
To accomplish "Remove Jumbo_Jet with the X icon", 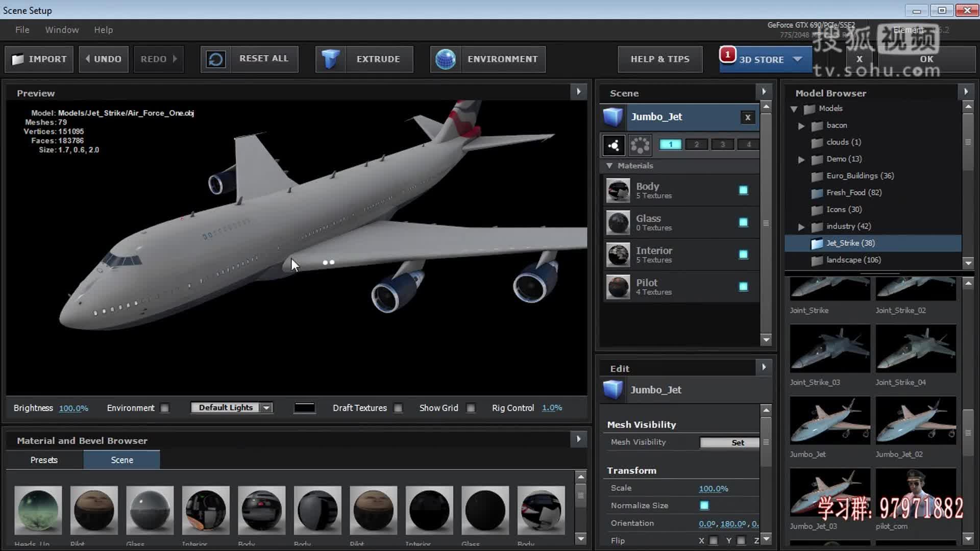I will pos(747,117).
